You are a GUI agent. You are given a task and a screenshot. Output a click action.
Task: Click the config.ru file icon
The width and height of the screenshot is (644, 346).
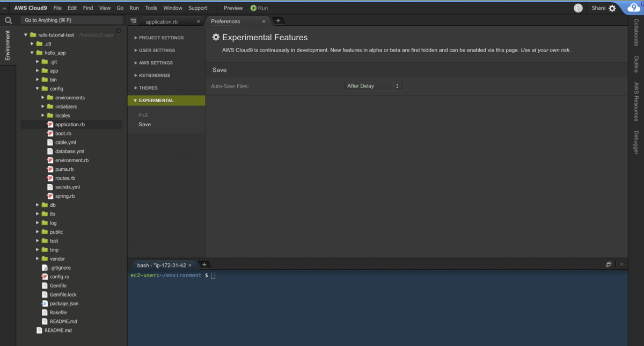point(45,277)
